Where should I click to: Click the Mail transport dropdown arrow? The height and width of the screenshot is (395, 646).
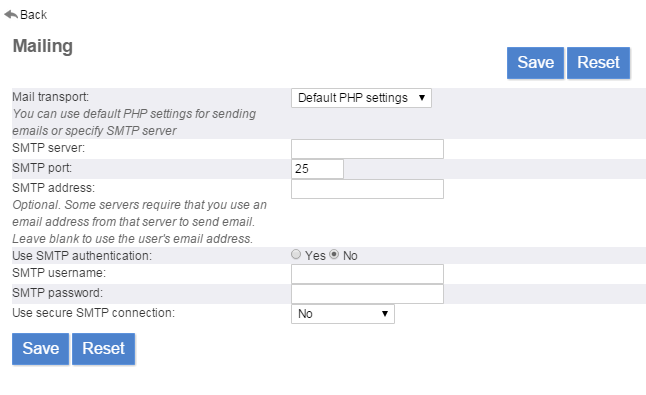(x=421, y=98)
